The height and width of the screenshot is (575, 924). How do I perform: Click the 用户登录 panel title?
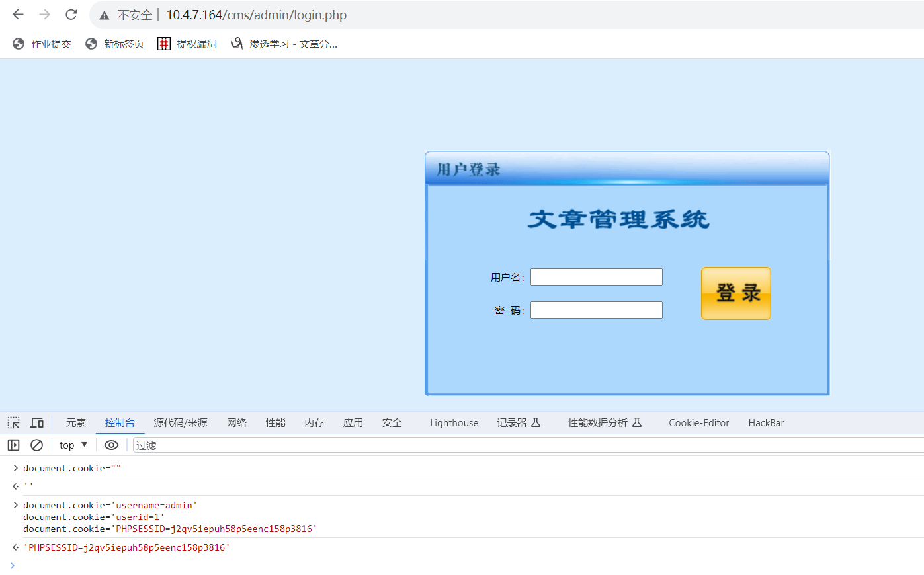tap(468, 170)
